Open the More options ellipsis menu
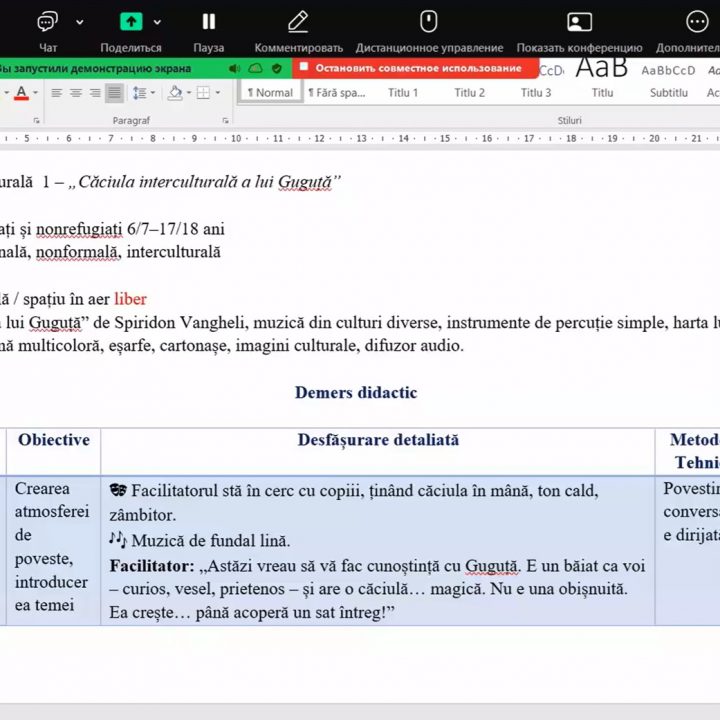The width and height of the screenshot is (720, 720). 697,22
